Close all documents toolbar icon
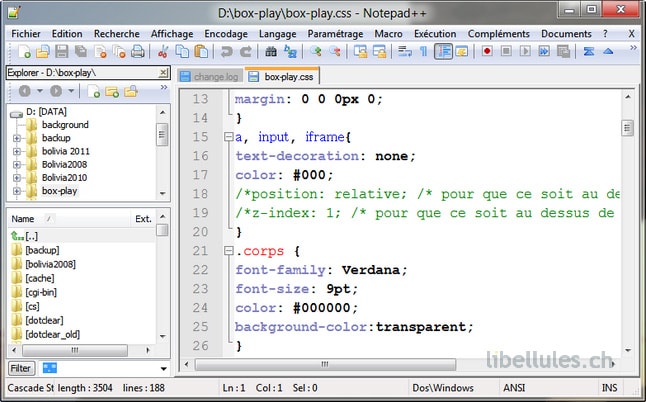Viewport: 646px width, 402px height. point(119,51)
